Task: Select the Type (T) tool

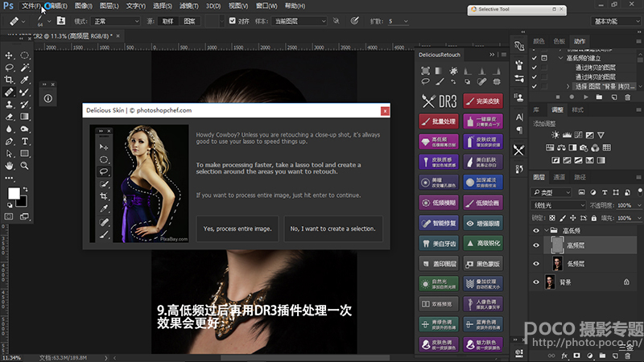Action: pos(25,141)
